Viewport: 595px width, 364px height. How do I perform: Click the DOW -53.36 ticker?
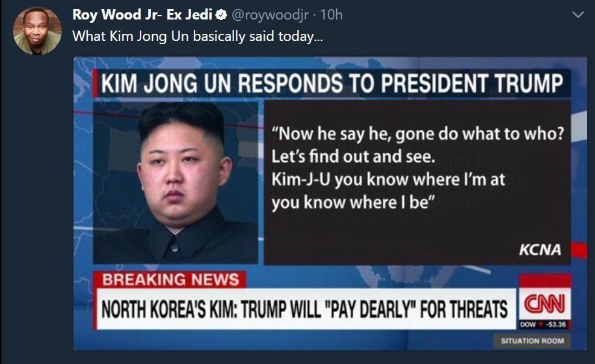tap(544, 324)
